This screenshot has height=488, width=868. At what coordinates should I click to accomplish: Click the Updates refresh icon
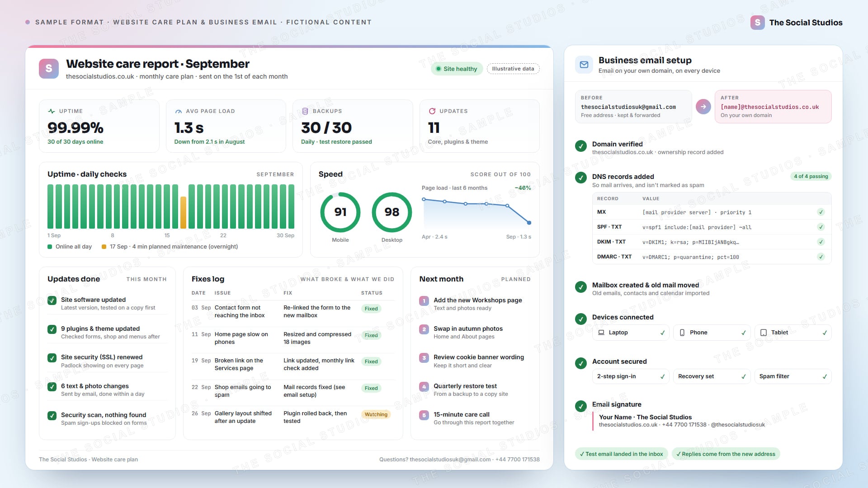pyautogui.click(x=432, y=111)
